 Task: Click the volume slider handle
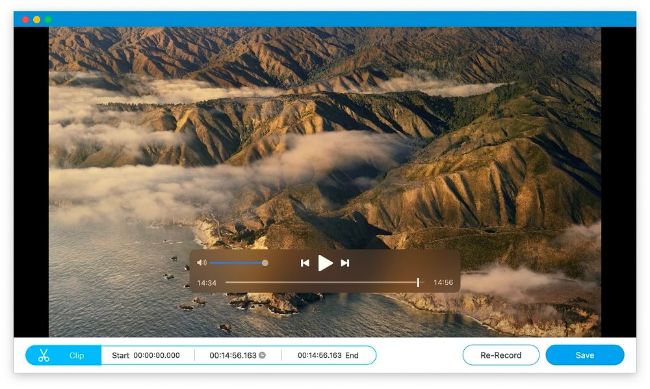265,263
